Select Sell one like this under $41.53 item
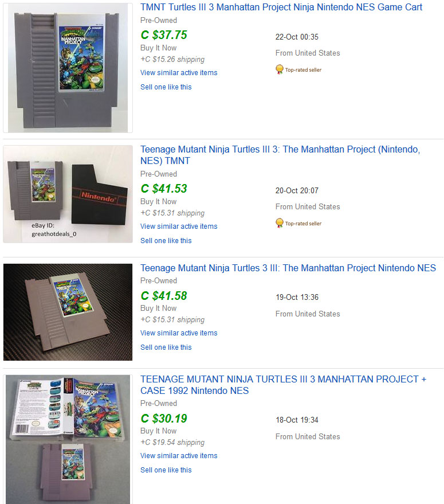This screenshot has height=504, width=444. coord(166,240)
